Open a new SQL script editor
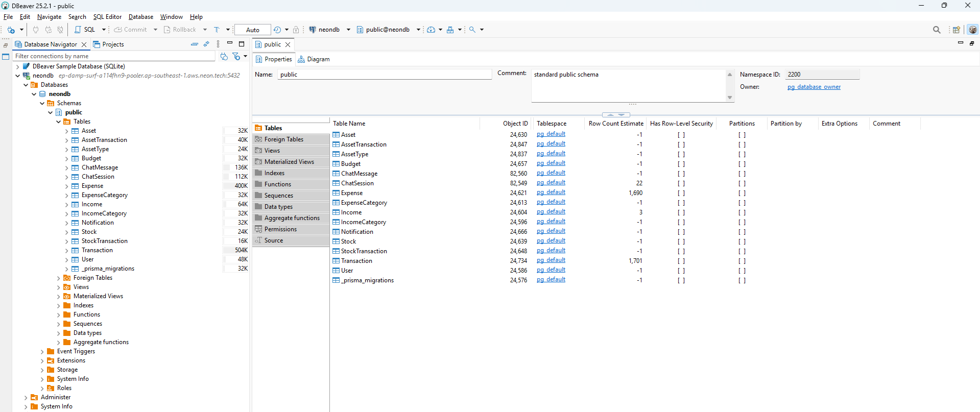Image resolution: width=980 pixels, height=412 pixels. click(x=85, y=30)
